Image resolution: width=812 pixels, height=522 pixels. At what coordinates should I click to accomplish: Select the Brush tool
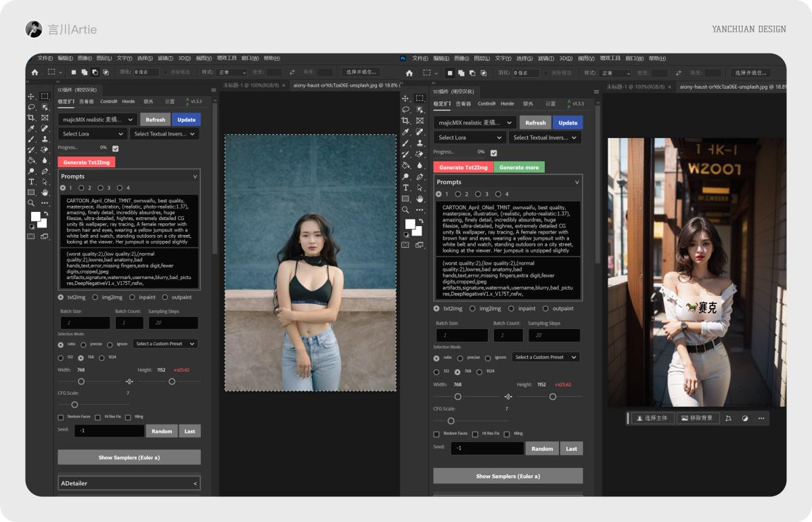coord(30,139)
